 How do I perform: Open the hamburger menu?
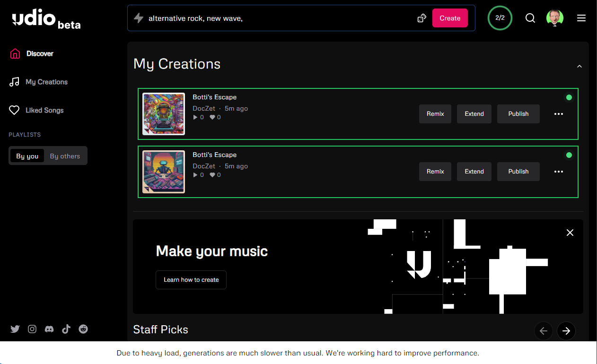click(581, 18)
